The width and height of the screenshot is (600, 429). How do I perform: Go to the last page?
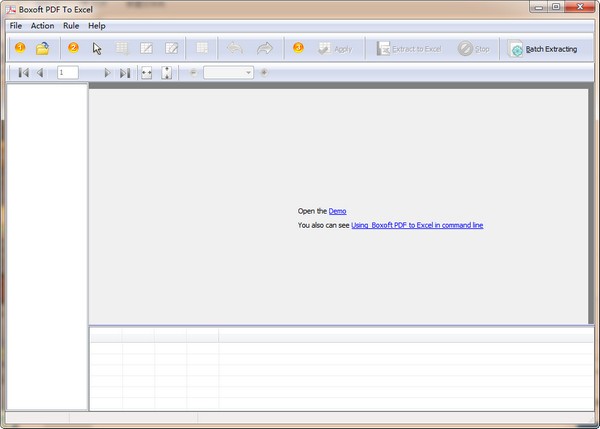tap(125, 73)
